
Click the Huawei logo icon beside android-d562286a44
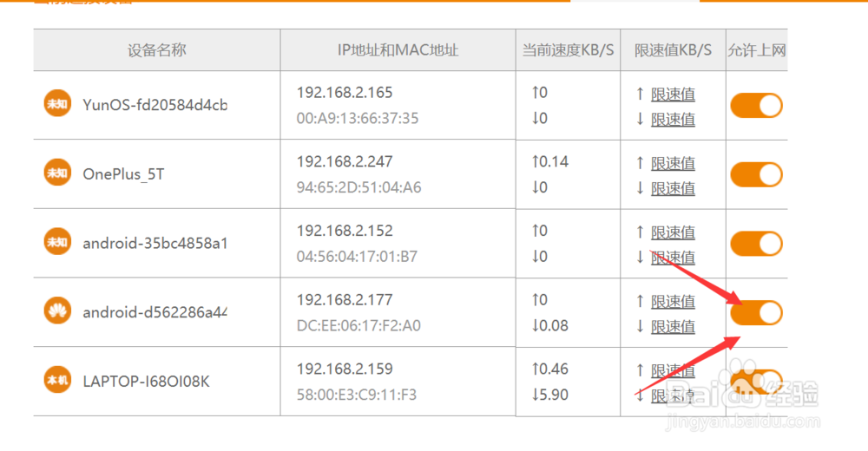click(x=57, y=311)
